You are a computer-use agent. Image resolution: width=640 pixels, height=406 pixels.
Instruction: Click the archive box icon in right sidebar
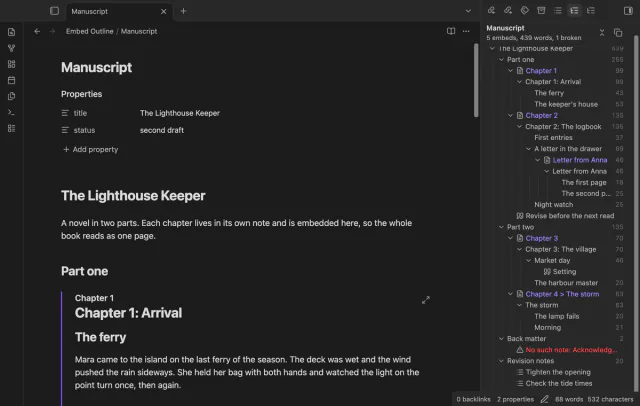click(541, 11)
